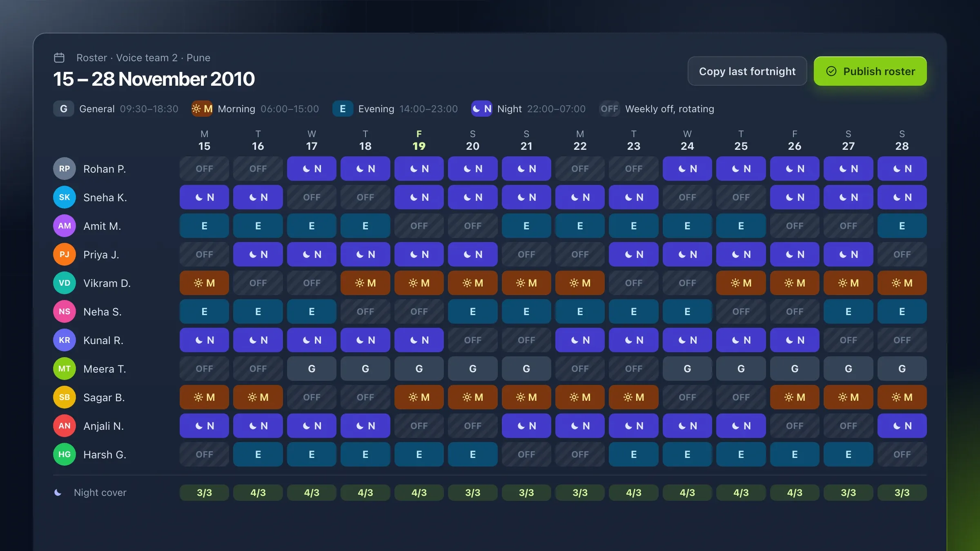Click Sagar B.'s OFF cell on the 24th
980x551 pixels.
(687, 397)
